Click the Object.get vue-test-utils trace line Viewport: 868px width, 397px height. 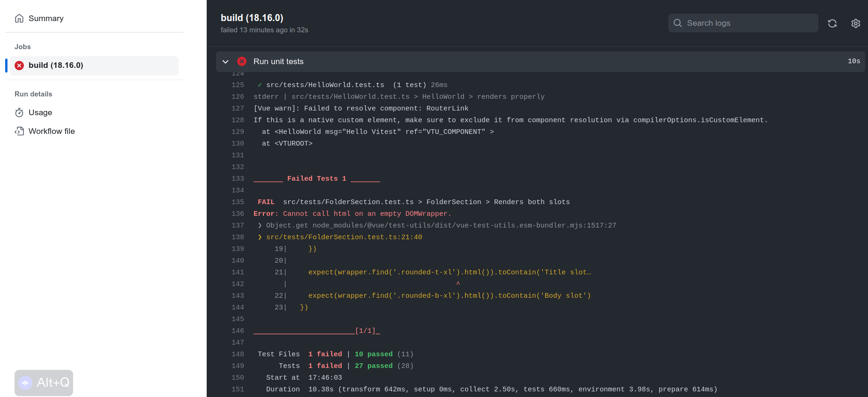tap(437, 225)
